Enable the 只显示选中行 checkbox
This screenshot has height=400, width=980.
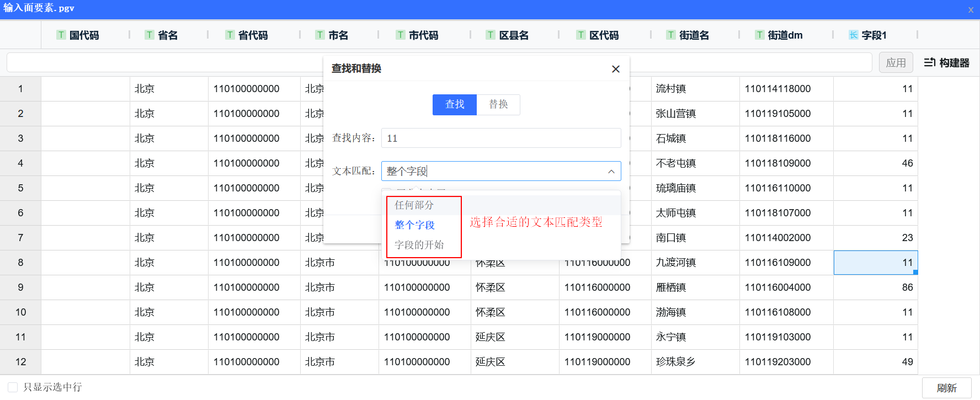pyautogui.click(x=13, y=387)
